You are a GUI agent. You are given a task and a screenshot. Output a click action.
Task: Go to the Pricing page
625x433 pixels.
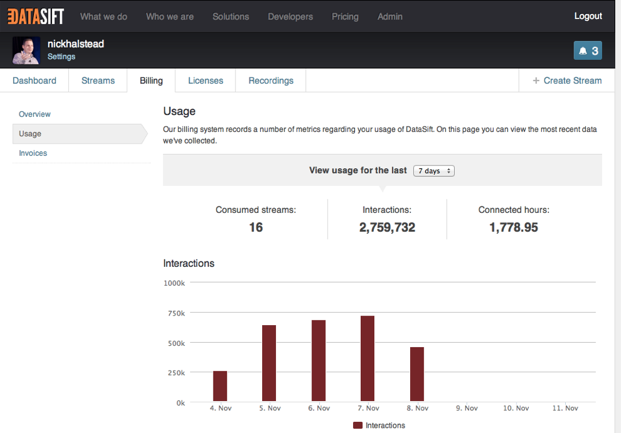pyautogui.click(x=345, y=17)
